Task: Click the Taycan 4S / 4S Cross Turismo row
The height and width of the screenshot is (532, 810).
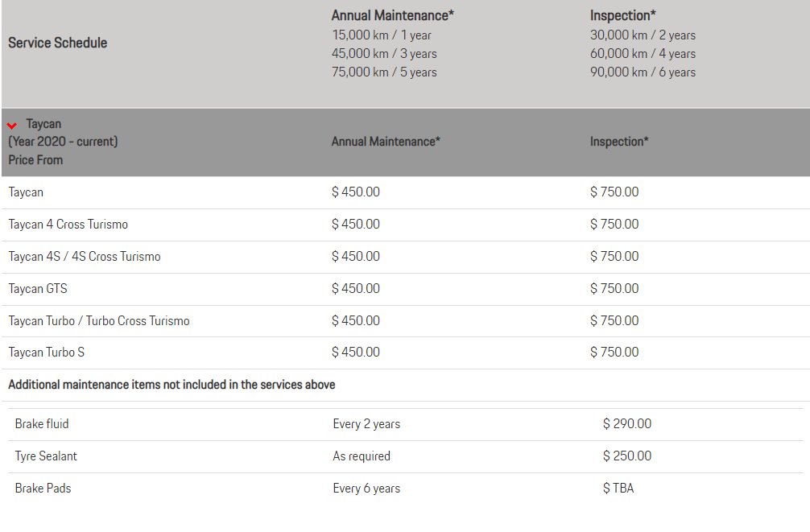Action: point(406,257)
